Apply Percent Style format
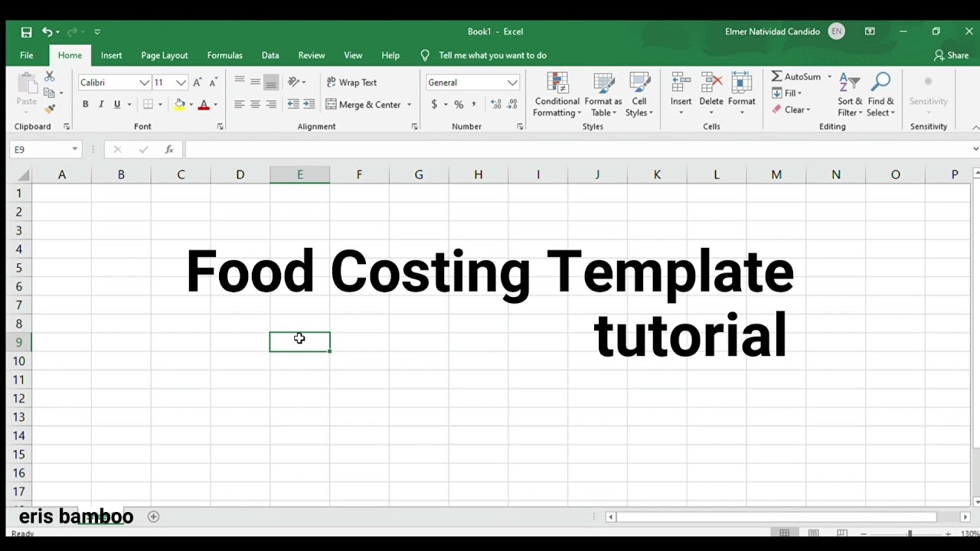This screenshot has height=551, width=980. [x=459, y=104]
